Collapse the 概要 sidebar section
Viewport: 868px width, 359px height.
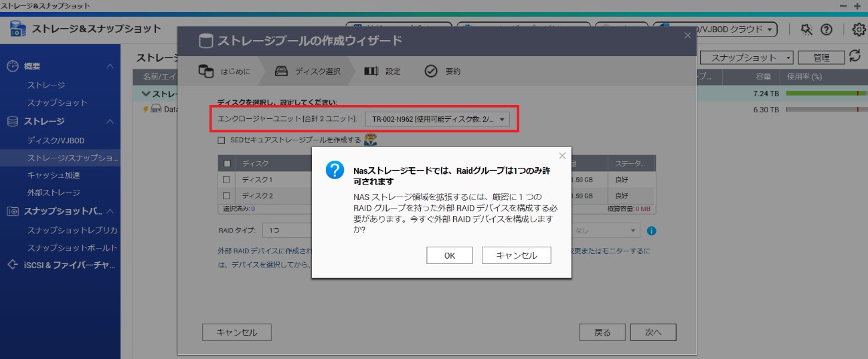(110, 66)
